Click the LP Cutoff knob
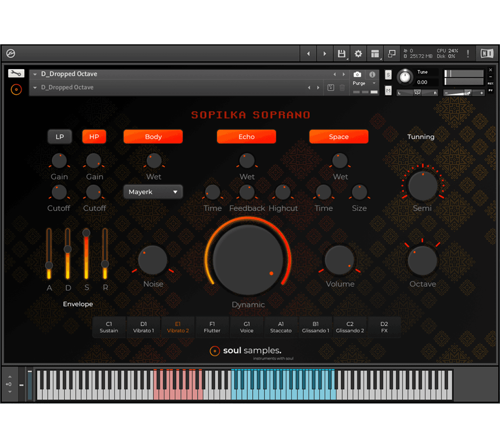This screenshot has width=500, height=448. click(x=59, y=193)
